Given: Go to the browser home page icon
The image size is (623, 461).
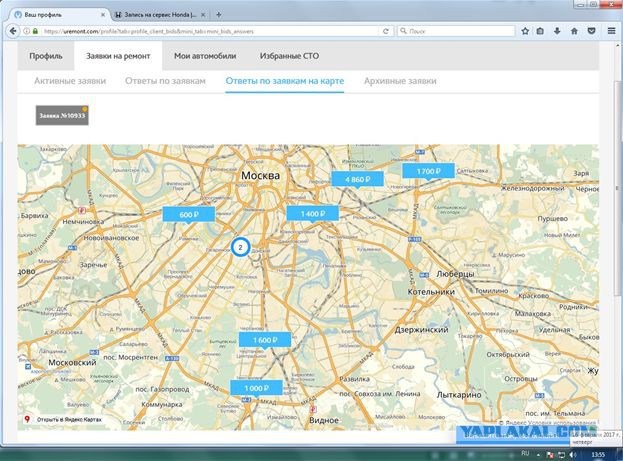Looking at the screenshot, I should (574, 31).
